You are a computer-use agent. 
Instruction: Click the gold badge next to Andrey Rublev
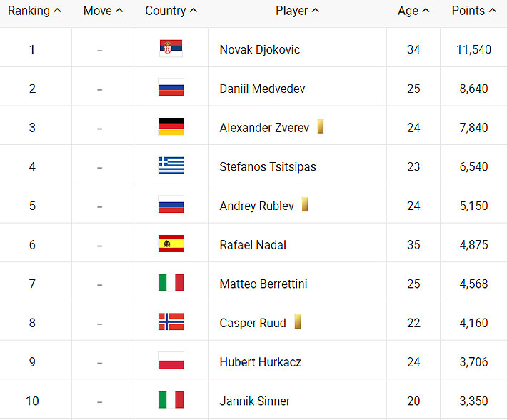pos(305,205)
